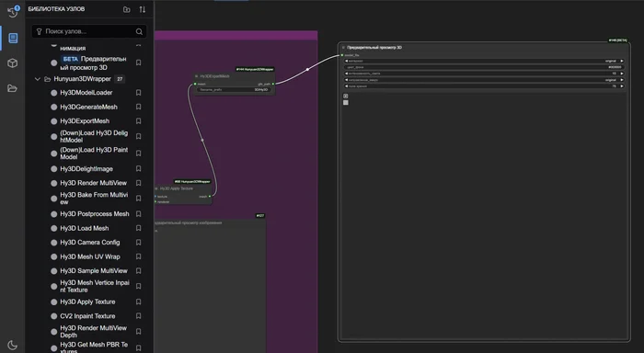The width and height of the screenshot is (644, 353).
Task: Collapse the Hunyuan3DWrapper folder chevron
Action: point(38,79)
